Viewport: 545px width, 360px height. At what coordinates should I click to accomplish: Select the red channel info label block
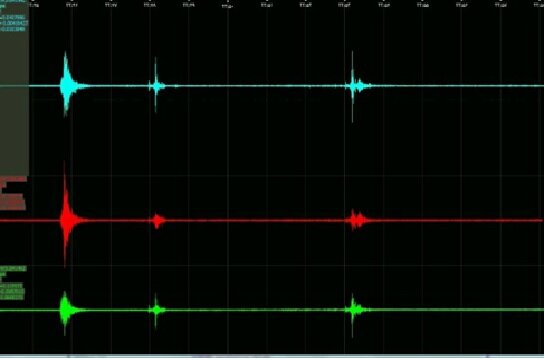point(13,193)
